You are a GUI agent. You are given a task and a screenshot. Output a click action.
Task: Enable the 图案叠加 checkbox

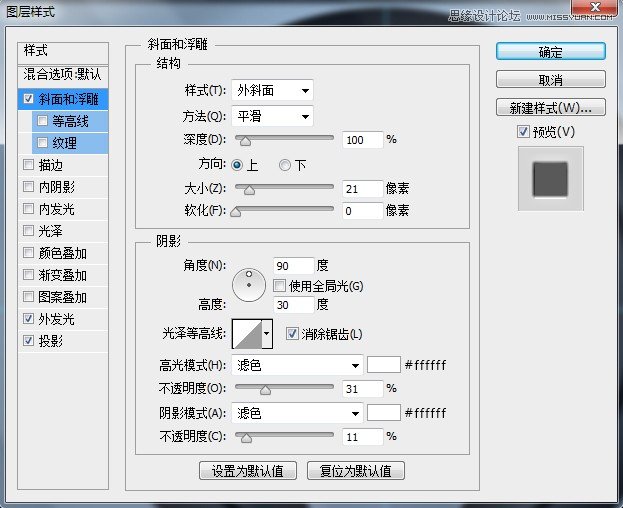tap(28, 296)
